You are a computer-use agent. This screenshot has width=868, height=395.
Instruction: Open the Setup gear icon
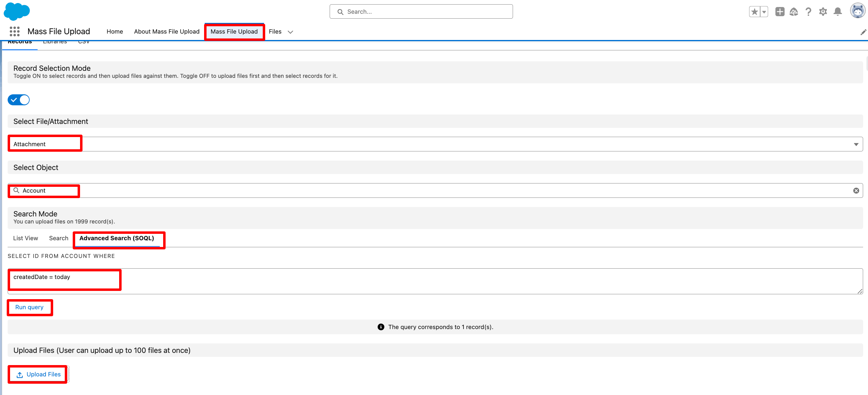click(x=823, y=12)
